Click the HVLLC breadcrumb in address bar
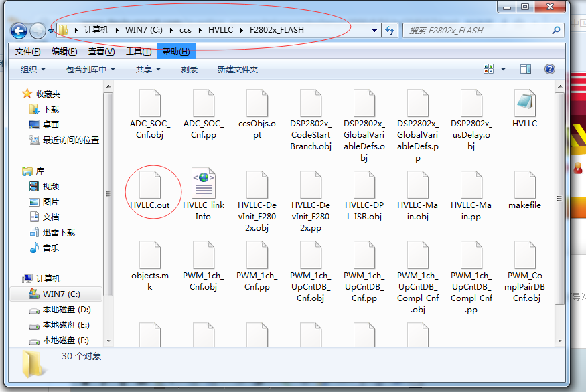The width and height of the screenshot is (586, 392). [220, 30]
